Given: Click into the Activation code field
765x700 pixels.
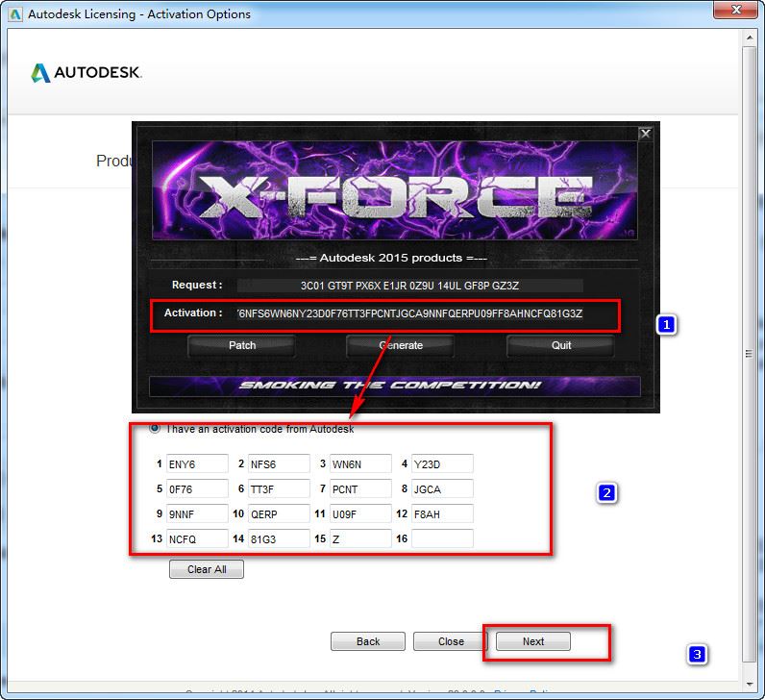Looking at the screenshot, I should [409, 313].
